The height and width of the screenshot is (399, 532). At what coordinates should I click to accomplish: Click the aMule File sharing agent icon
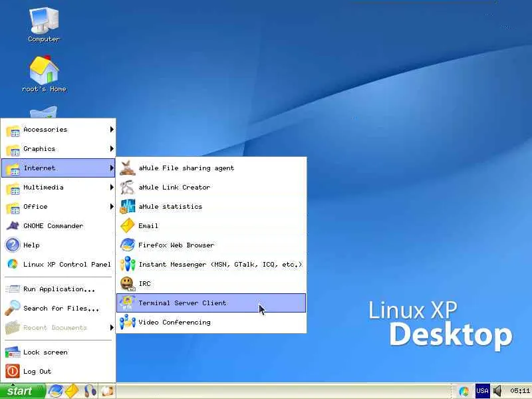pos(128,168)
